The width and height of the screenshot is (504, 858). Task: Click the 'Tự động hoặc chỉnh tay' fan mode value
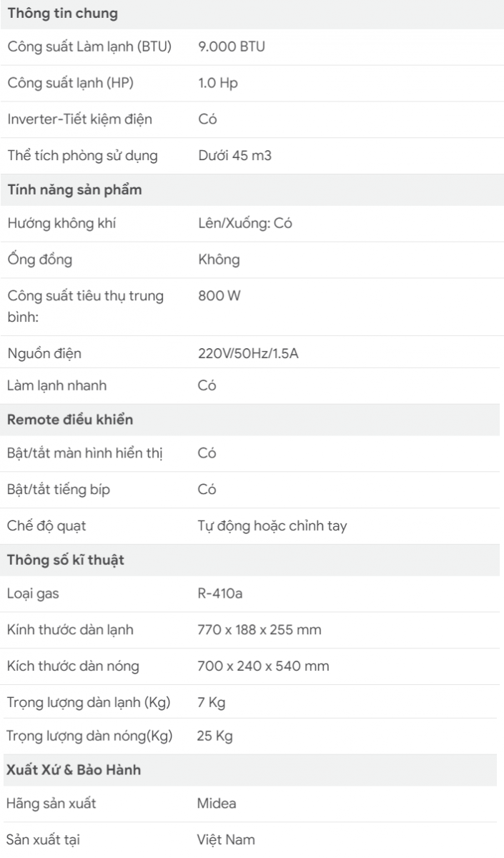(272, 526)
